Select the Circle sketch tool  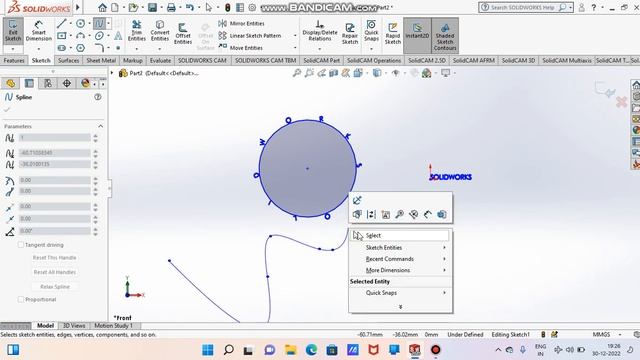coord(80,24)
